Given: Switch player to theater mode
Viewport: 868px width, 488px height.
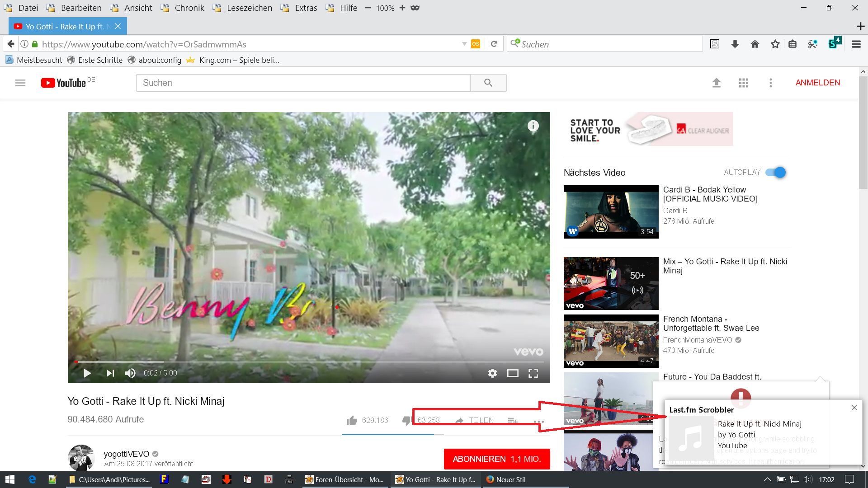Looking at the screenshot, I should click(513, 373).
